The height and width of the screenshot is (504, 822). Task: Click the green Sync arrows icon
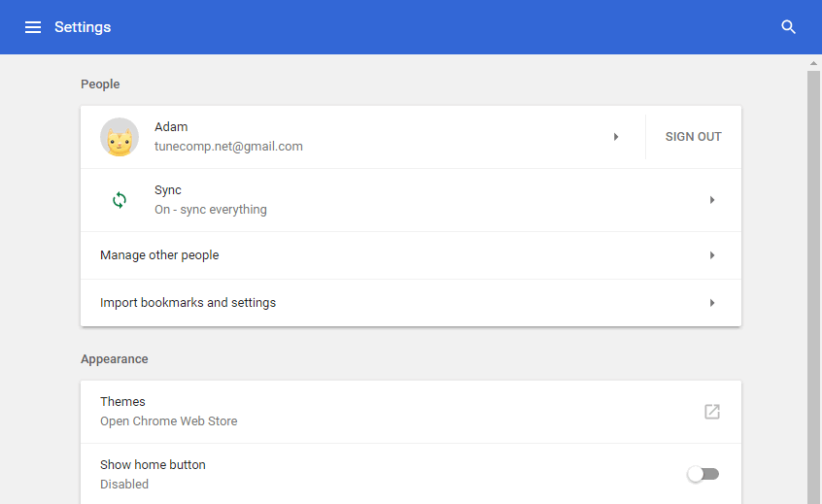tap(120, 200)
